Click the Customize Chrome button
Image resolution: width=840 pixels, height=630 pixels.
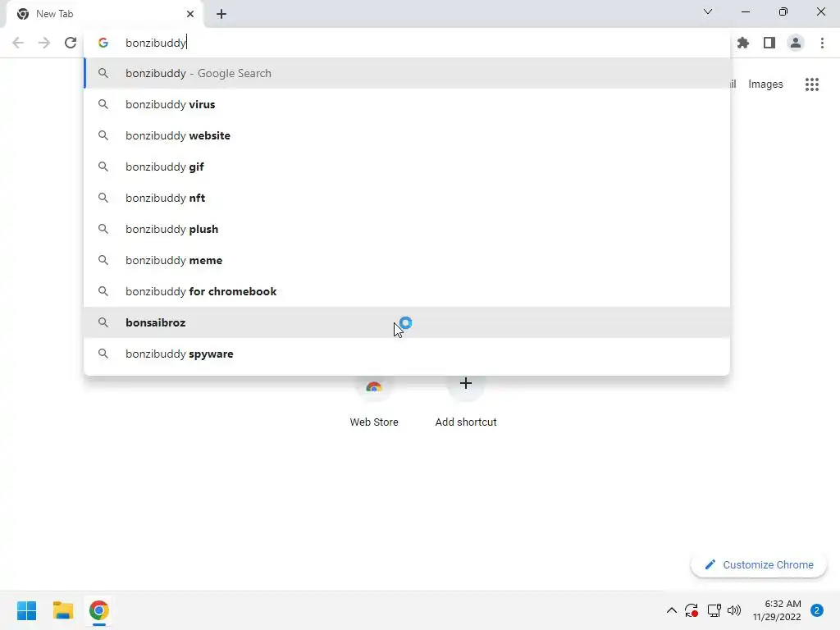[759, 564]
